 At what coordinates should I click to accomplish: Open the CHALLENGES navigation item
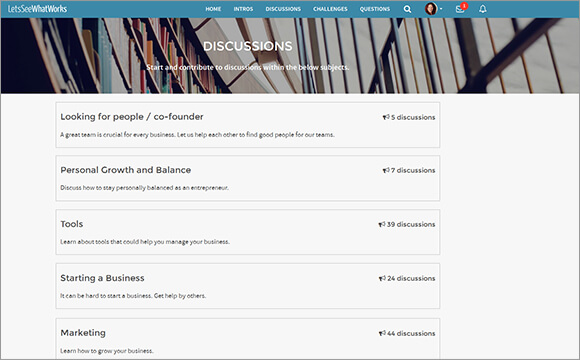[330, 9]
